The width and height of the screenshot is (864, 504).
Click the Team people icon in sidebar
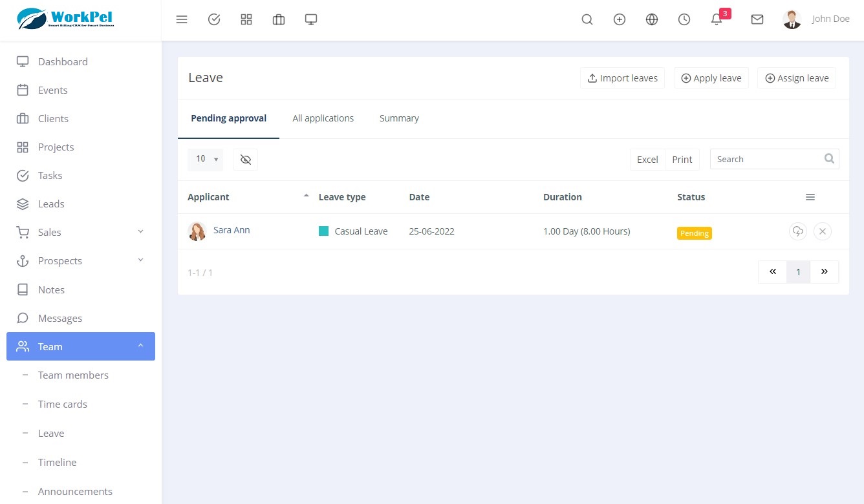(23, 347)
